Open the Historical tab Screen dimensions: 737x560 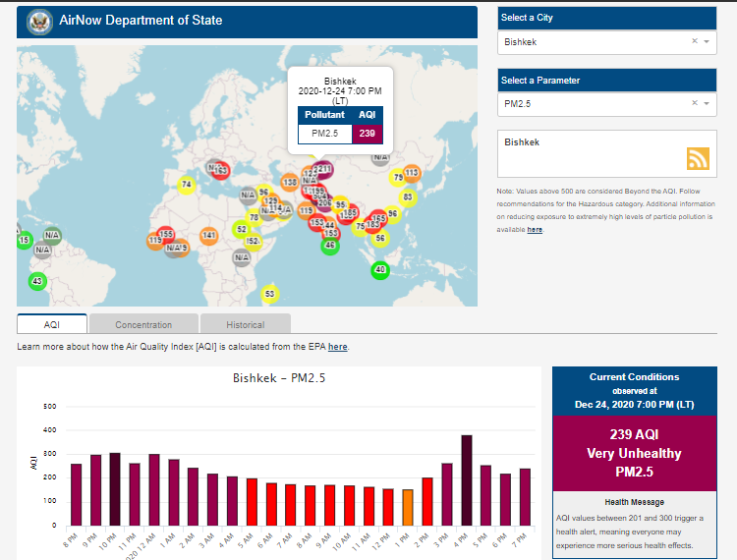tap(246, 324)
